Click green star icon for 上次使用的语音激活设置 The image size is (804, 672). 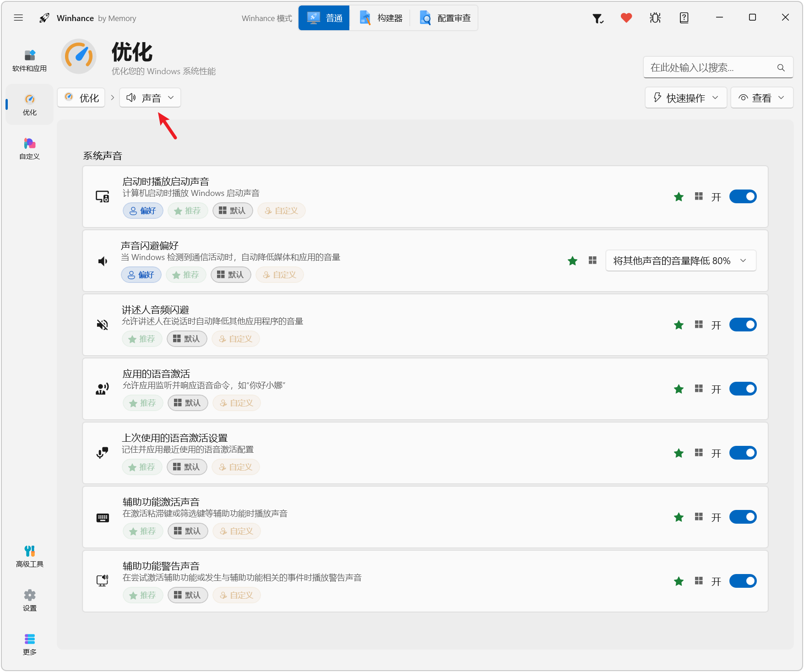(679, 453)
